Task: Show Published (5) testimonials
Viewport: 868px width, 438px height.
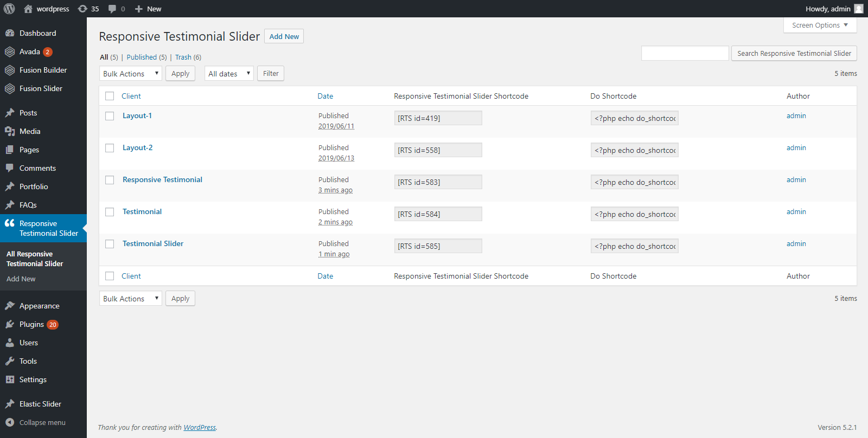Action: (146, 57)
